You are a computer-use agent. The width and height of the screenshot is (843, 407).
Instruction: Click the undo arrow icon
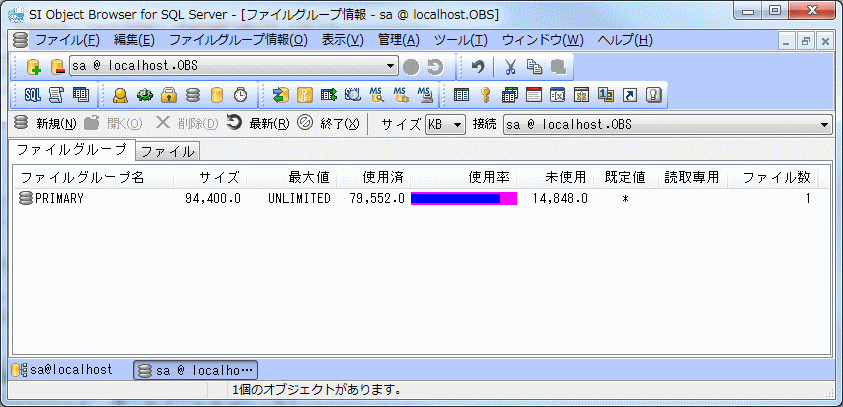[x=479, y=67]
